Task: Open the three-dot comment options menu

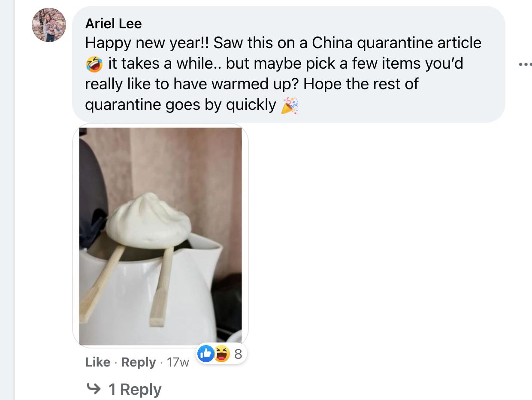Action: [x=525, y=65]
